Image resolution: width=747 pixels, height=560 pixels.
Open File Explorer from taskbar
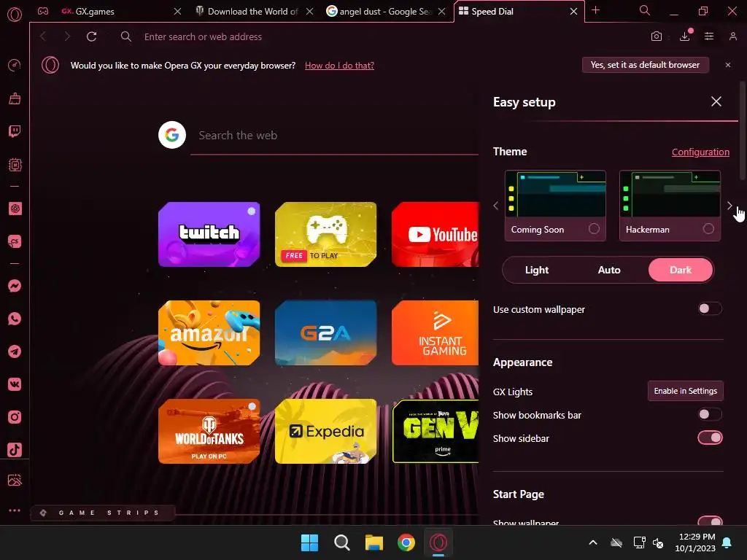[374, 542]
